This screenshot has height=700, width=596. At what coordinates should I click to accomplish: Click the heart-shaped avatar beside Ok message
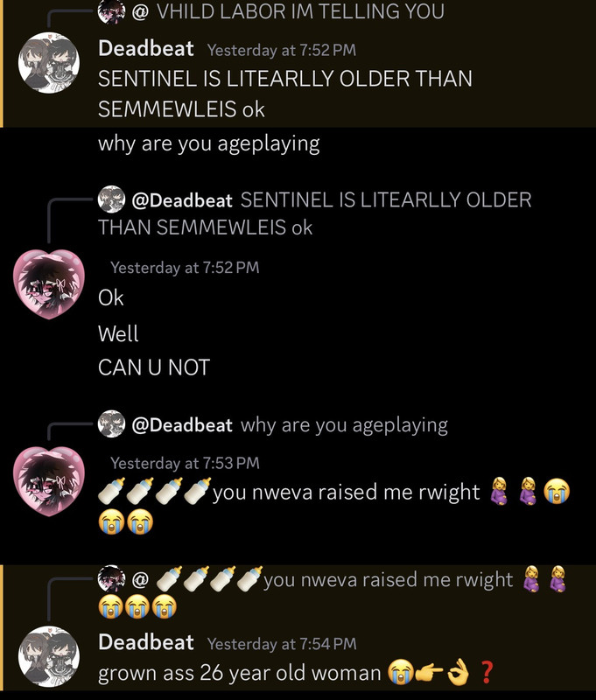[x=49, y=284]
